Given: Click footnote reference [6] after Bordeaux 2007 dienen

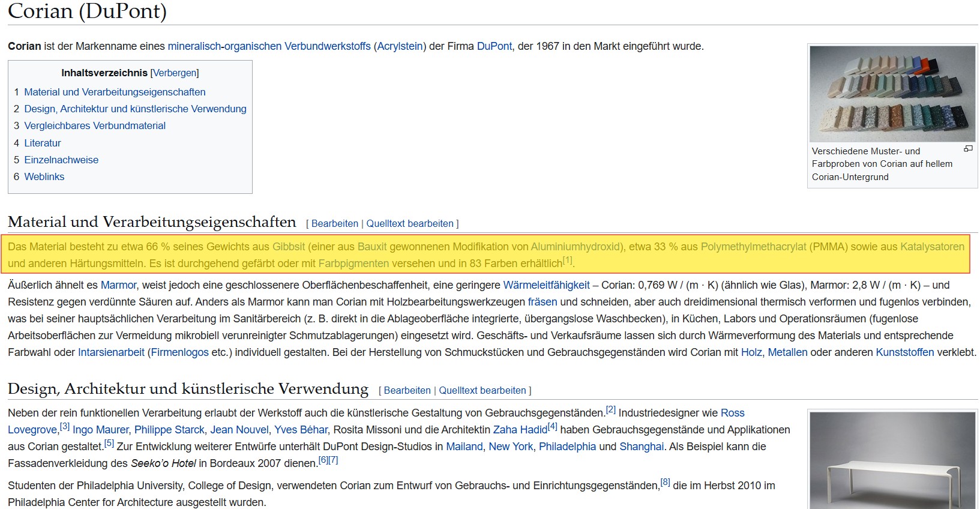Looking at the screenshot, I should 323,460.
